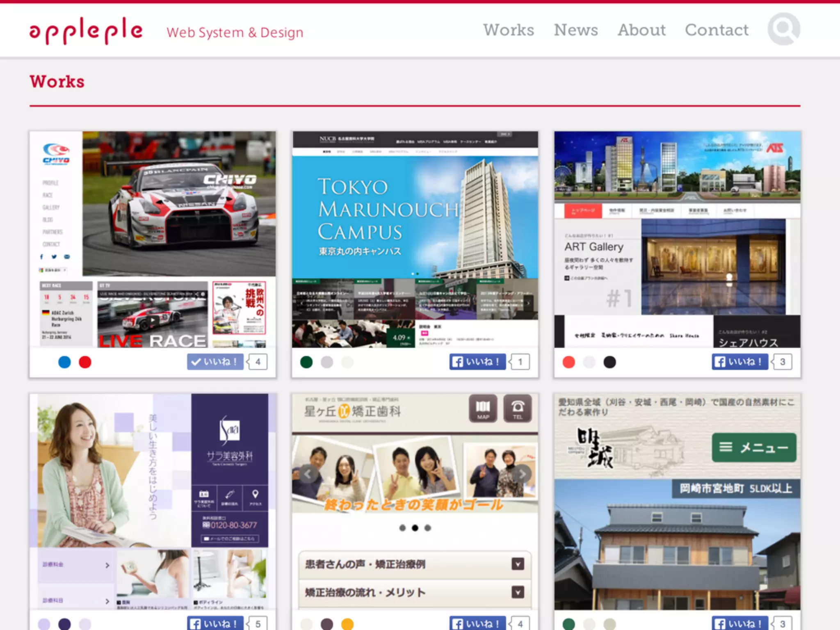Expand 患者さんの声・矯正治療例 section
The width and height of the screenshot is (840, 630).
click(518, 564)
